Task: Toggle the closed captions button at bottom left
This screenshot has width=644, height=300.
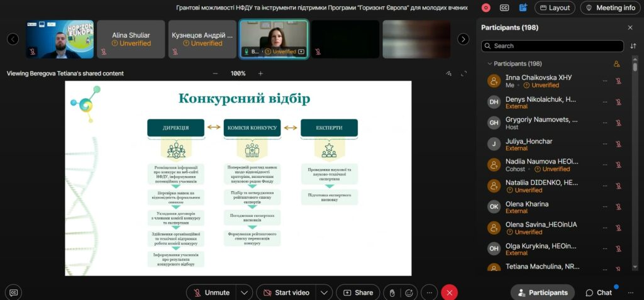Action: point(13,292)
